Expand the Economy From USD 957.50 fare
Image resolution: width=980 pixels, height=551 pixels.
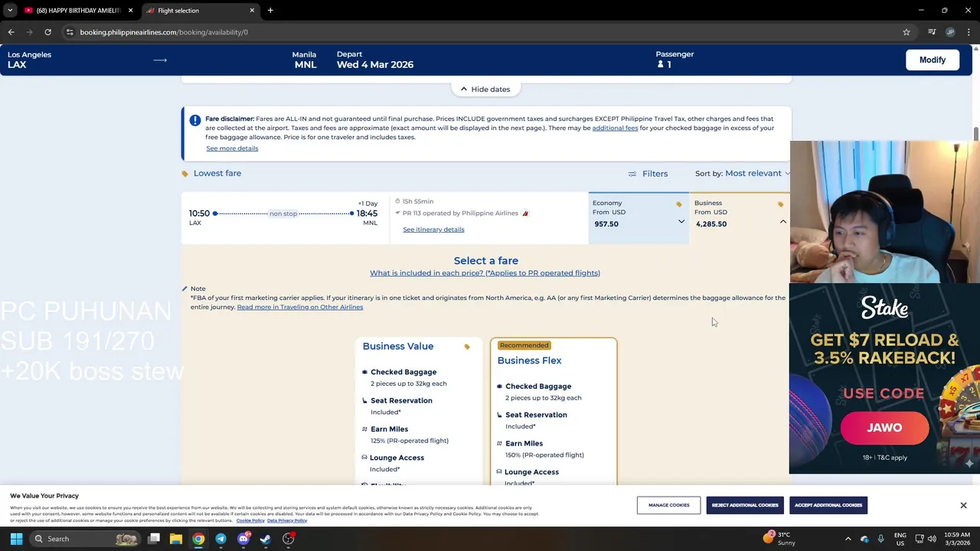pos(639,217)
